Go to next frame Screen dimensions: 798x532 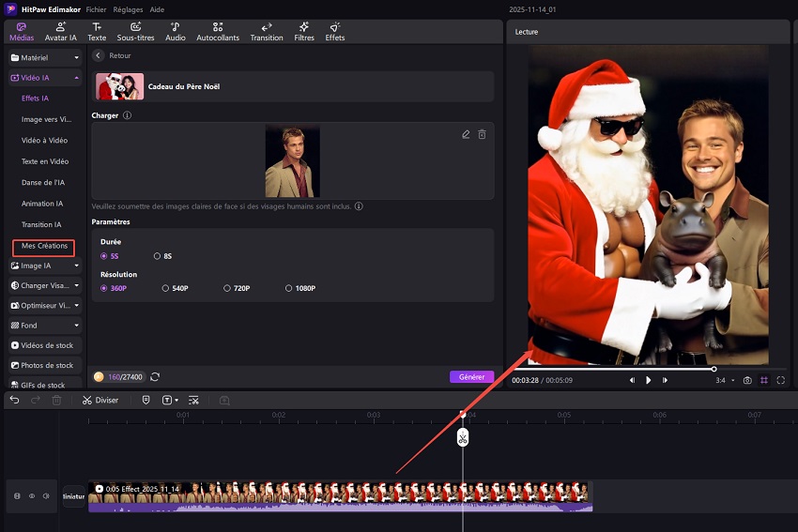tap(665, 380)
